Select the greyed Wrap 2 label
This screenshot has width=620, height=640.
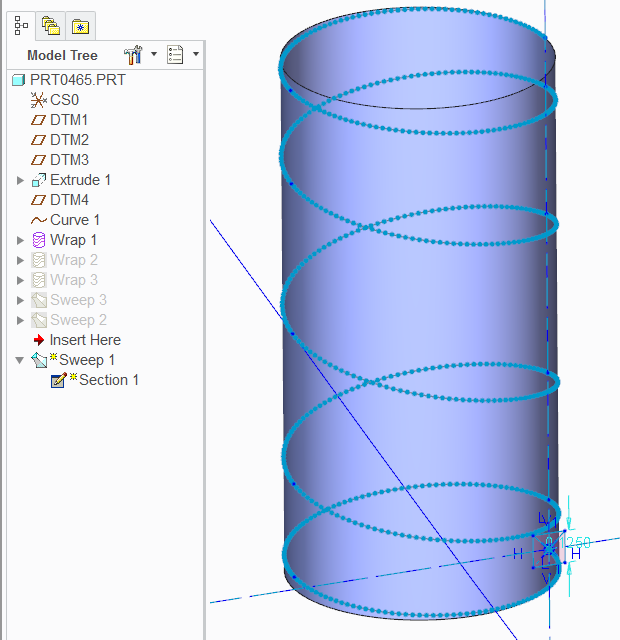pos(73,260)
